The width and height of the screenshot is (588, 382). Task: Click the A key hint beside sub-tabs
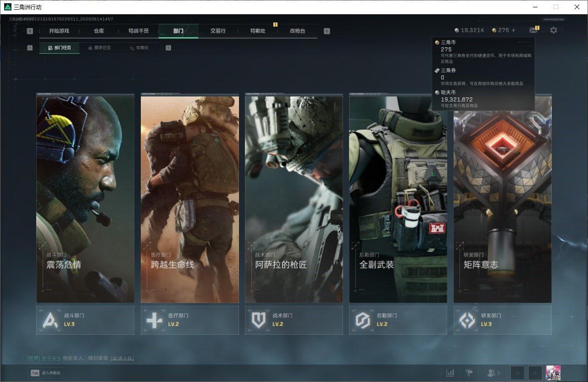point(30,48)
